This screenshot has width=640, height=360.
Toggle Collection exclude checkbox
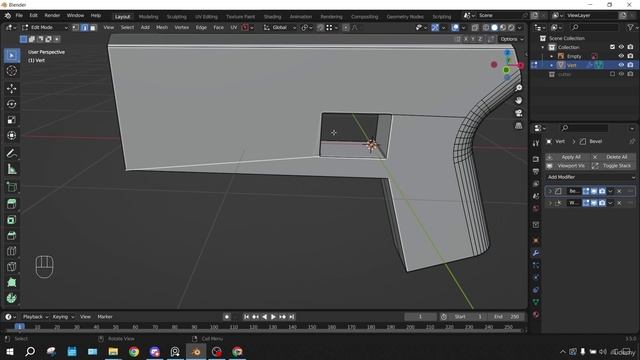tap(612, 47)
